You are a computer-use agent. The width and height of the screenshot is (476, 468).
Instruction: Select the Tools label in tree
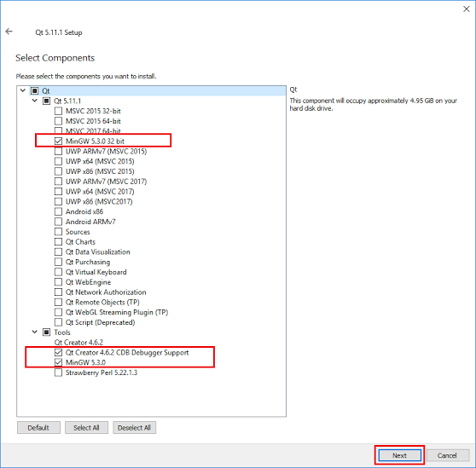pyautogui.click(x=62, y=332)
